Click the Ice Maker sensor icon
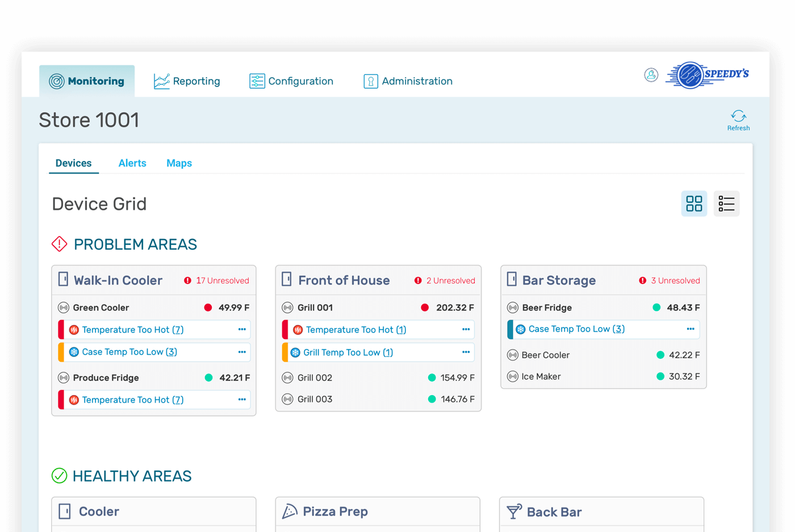Screen dimensions: 795x532 pos(513,377)
